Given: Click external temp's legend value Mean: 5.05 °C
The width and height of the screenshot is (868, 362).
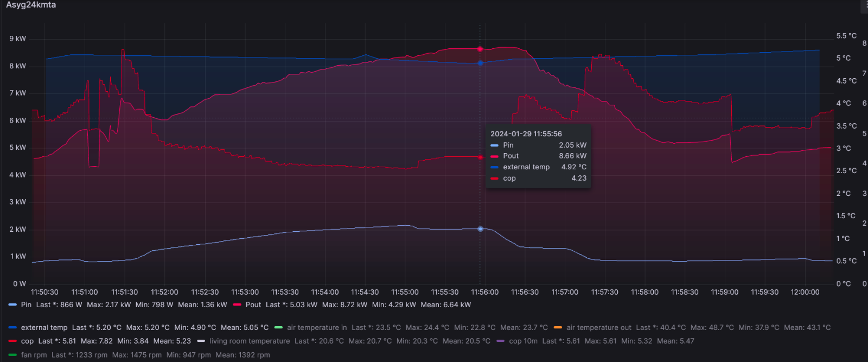Looking at the screenshot, I should (245, 328).
